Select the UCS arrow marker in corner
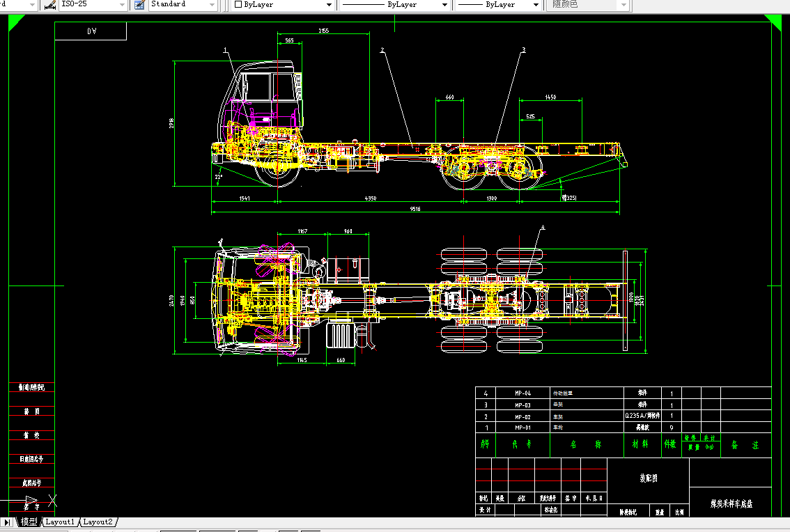 coord(32,501)
